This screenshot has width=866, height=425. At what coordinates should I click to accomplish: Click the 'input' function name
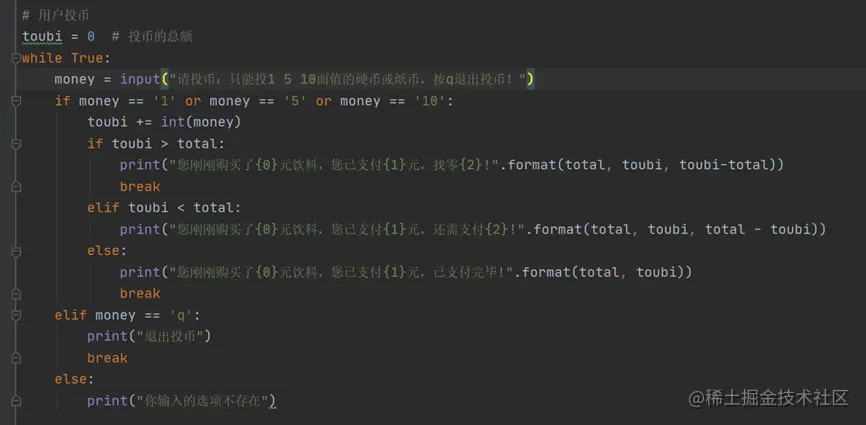[x=140, y=79]
